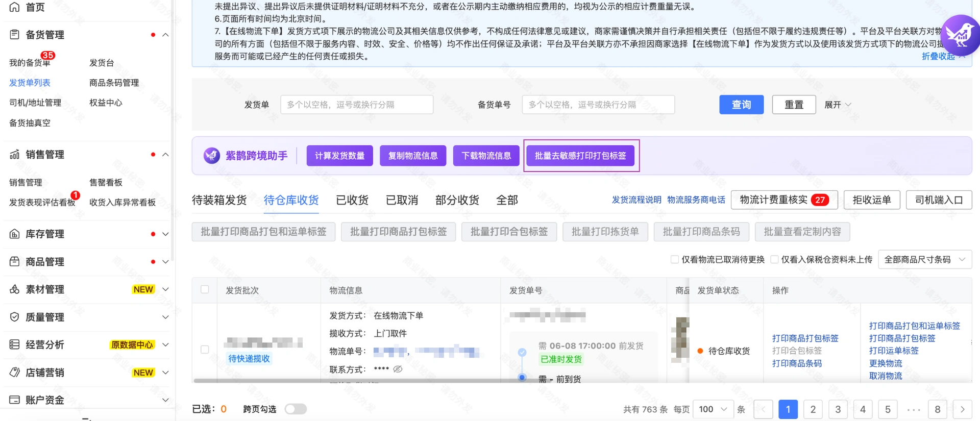Expand the 质量管理 menu section
Viewport: 980px width, 421px height.
(x=165, y=317)
